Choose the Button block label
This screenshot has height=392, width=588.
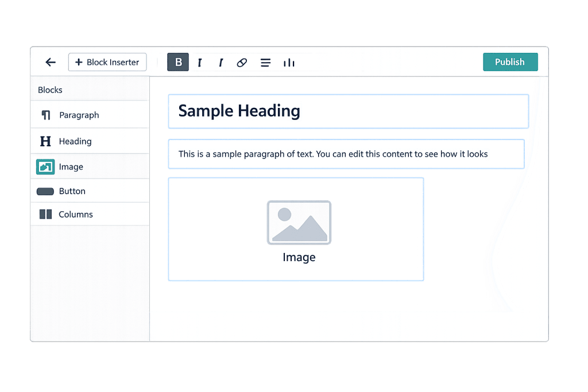coord(72,191)
